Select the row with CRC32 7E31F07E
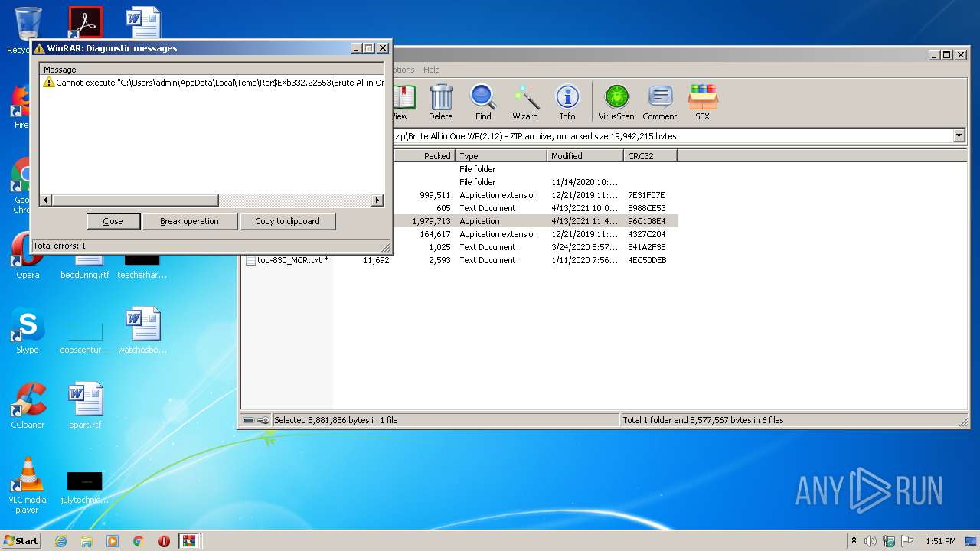 pyautogui.click(x=535, y=195)
